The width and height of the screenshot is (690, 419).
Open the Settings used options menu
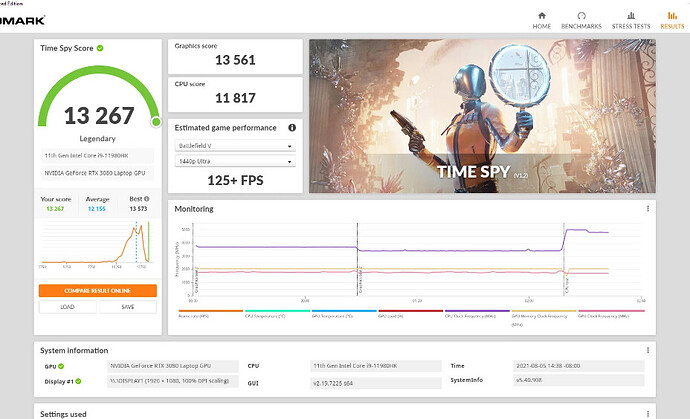pyautogui.click(x=648, y=414)
